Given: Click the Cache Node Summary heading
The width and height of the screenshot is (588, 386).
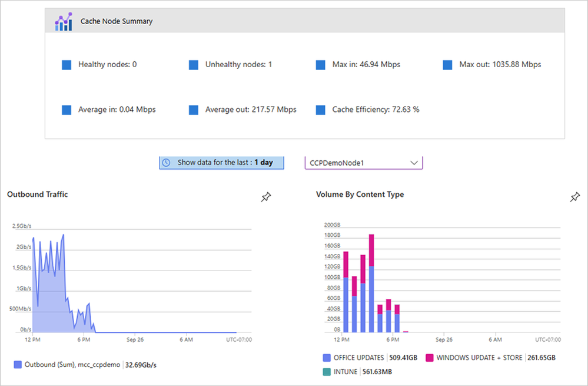Looking at the screenshot, I should (x=117, y=21).
